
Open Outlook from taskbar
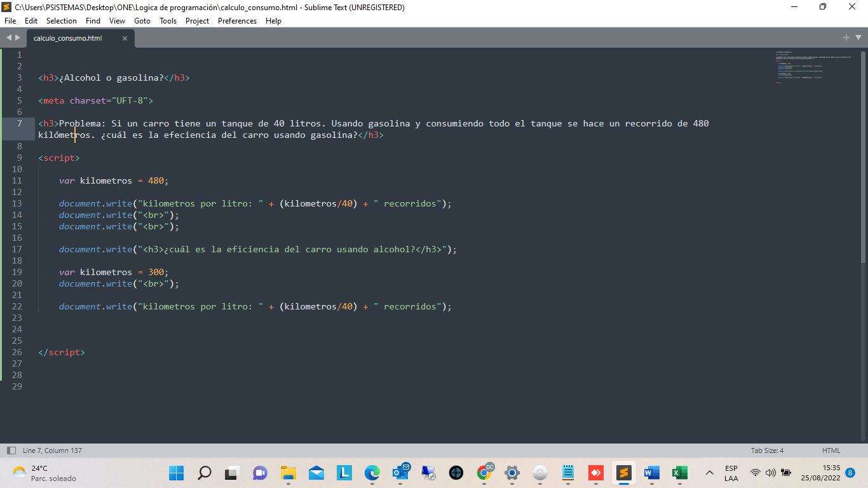click(x=400, y=473)
